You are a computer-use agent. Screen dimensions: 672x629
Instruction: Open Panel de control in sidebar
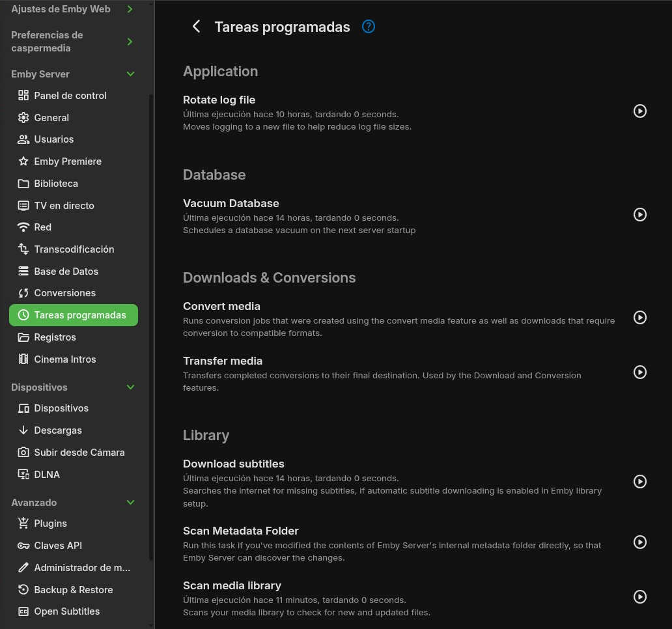pyautogui.click(x=70, y=96)
